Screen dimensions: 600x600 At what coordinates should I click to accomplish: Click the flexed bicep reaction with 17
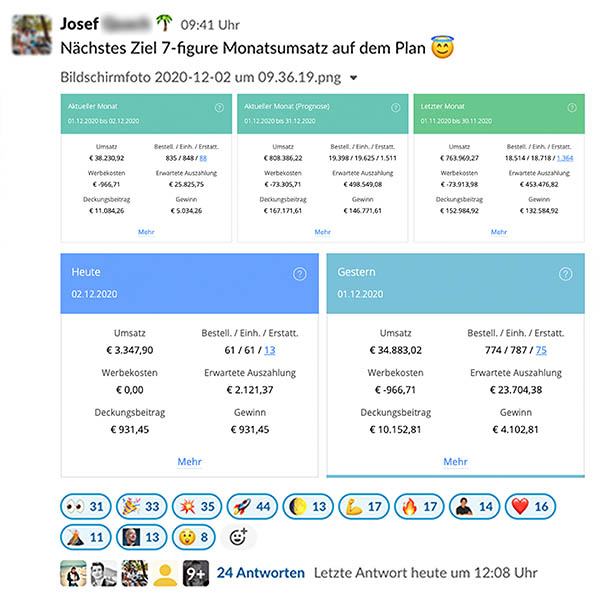364,507
